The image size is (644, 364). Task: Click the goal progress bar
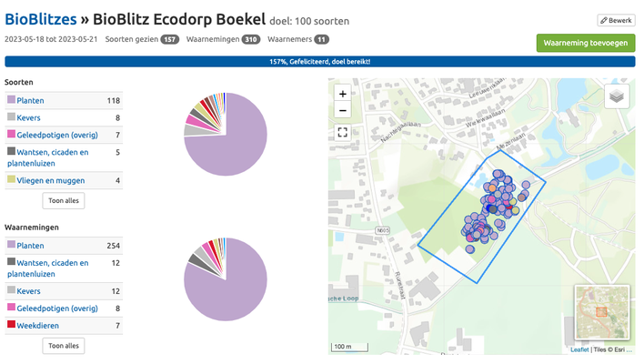click(320, 62)
